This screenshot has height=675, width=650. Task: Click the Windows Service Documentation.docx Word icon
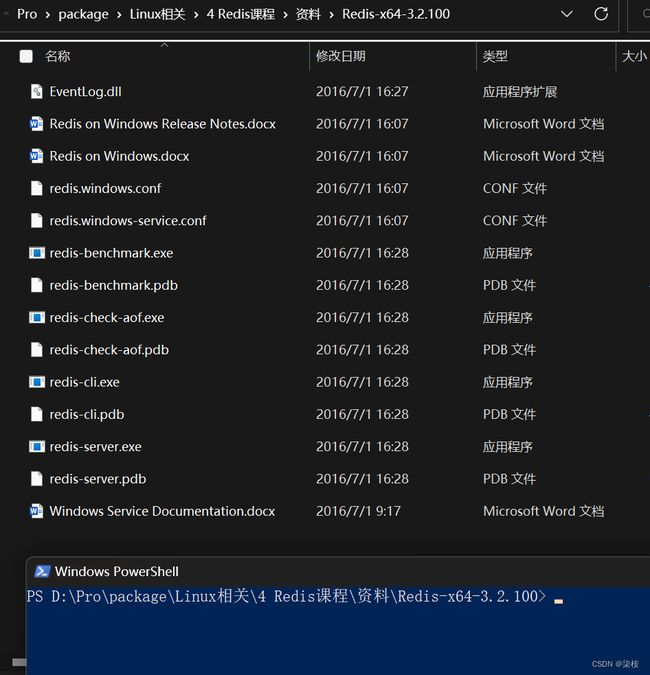pos(37,511)
